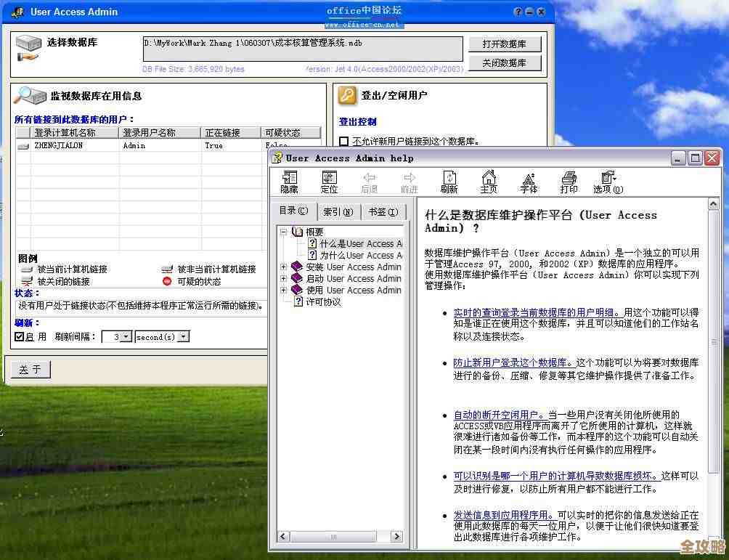Click the 定位 (Locate) icon in help window
The height and width of the screenshot is (560, 729).
(329, 181)
